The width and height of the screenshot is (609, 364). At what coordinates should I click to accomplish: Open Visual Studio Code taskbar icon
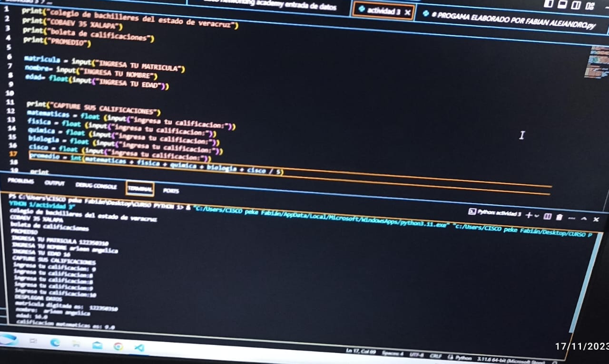[x=139, y=348]
